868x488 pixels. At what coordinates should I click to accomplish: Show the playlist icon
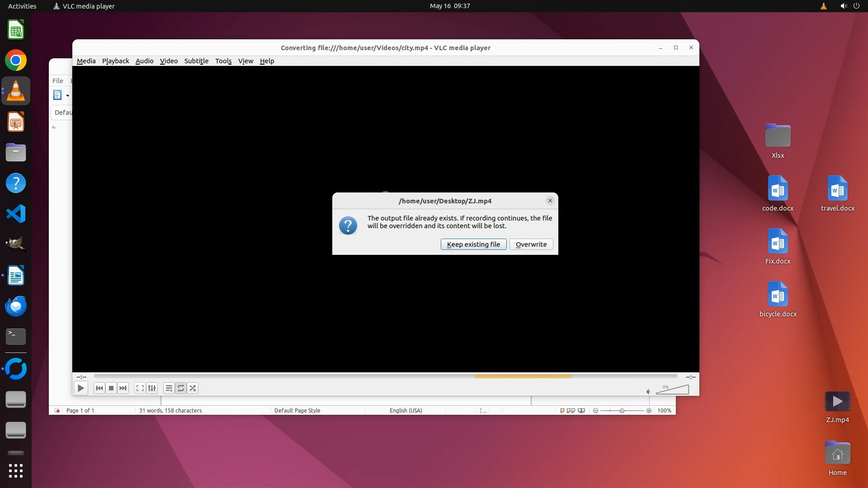click(169, 388)
